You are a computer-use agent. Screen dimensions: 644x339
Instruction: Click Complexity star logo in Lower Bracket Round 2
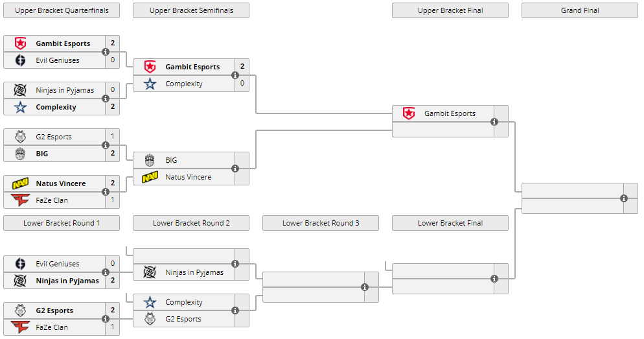(150, 302)
